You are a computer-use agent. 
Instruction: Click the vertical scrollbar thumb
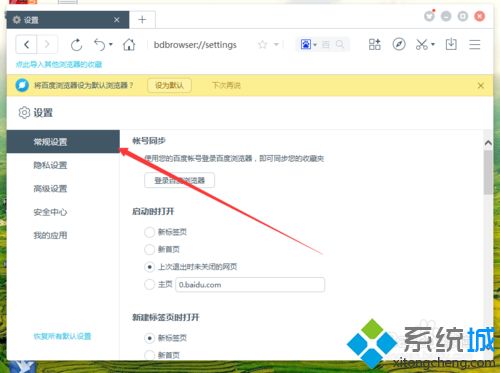(x=488, y=172)
